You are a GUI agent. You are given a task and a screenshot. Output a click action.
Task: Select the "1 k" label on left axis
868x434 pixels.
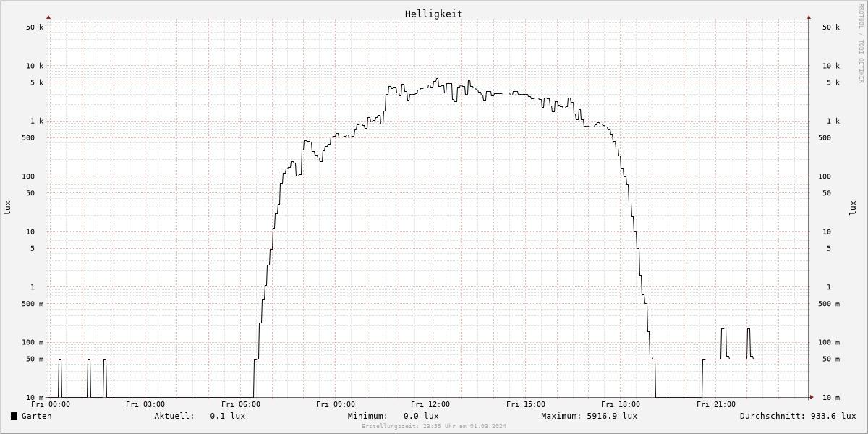tap(37, 122)
